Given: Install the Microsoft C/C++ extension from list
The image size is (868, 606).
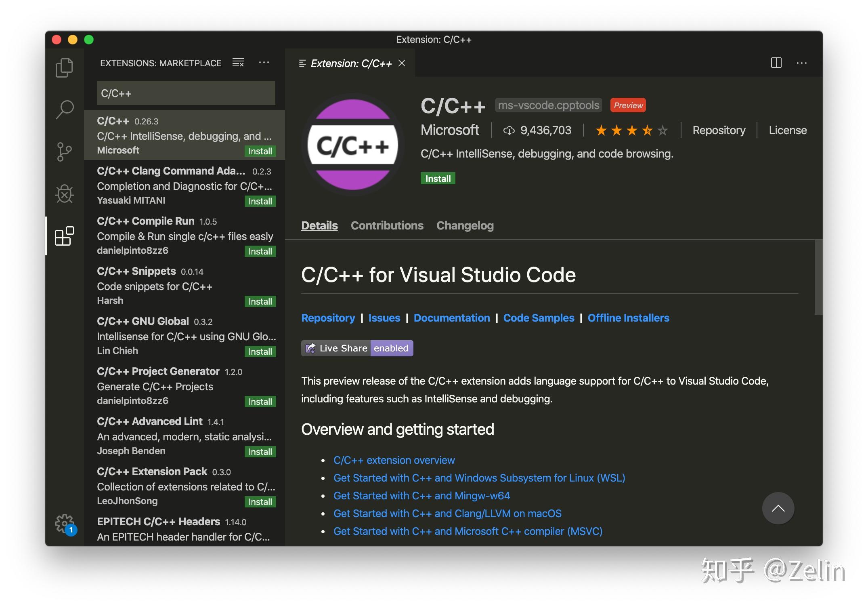Looking at the screenshot, I should (x=260, y=151).
